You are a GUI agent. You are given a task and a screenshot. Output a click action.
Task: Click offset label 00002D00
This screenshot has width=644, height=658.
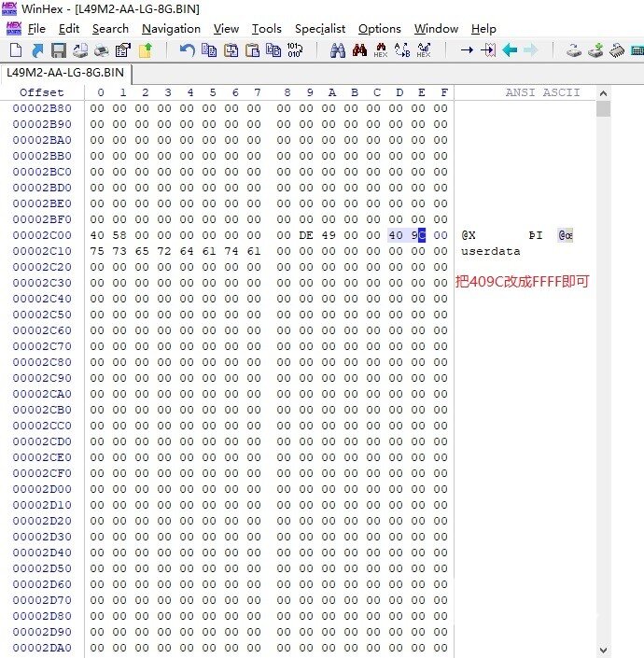coord(42,489)
